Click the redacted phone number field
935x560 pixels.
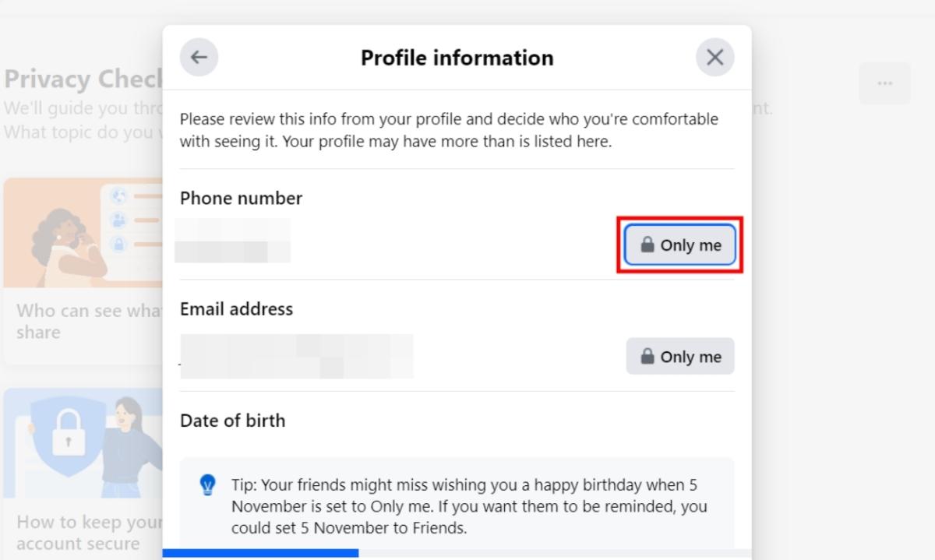click(234, 241)
